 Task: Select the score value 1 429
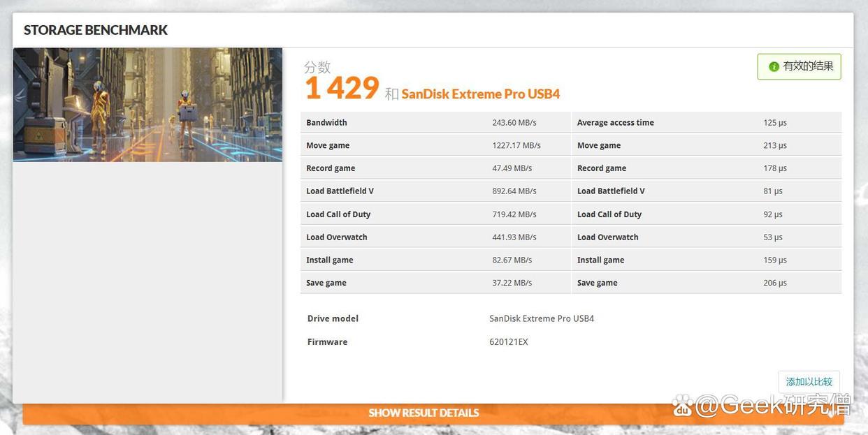[x=342, y=89]
